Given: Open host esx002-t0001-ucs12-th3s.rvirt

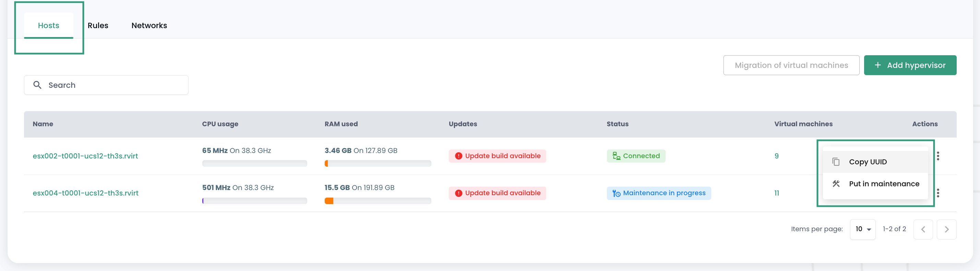Looking at the screenshot, I should (85, 156).
